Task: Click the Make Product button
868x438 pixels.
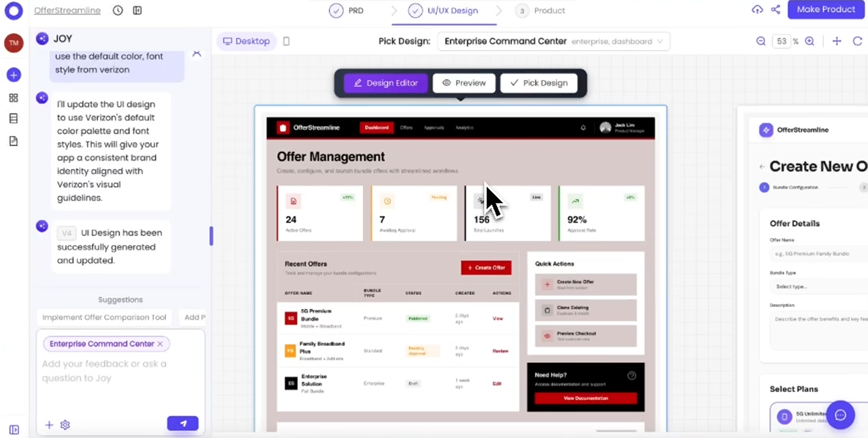Action: coord(826,9)
